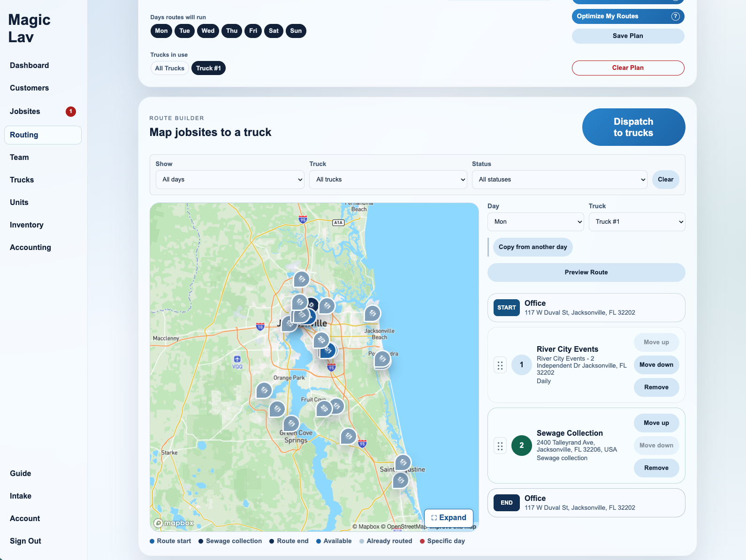
Task: Click the START Office route card
Action: pyautogui.click(x=586, y=308)
